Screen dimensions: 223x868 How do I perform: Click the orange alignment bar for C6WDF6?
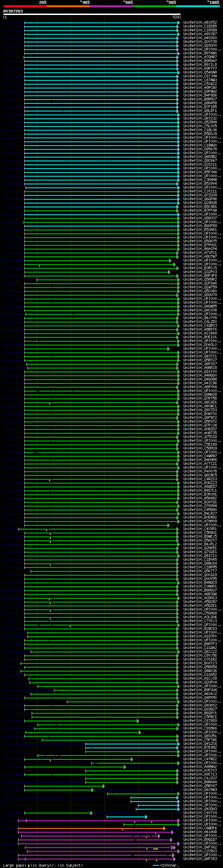[x=92, y=828]
